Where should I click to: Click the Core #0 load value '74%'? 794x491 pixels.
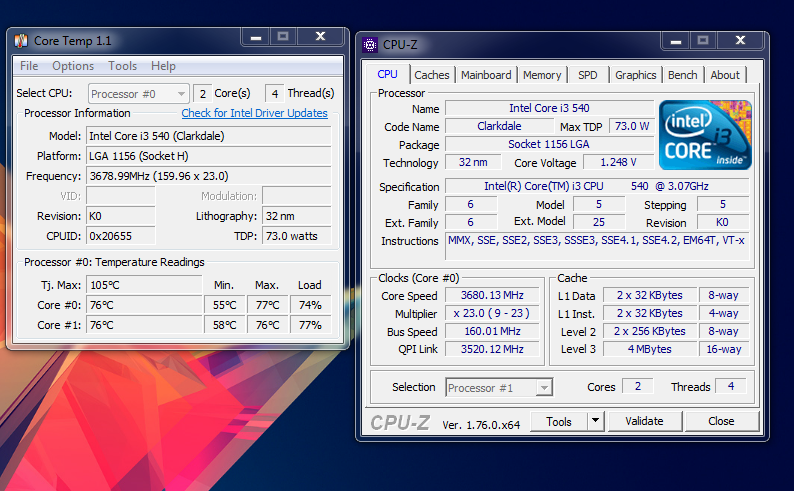pyautogui.click(x=310, y=305)
